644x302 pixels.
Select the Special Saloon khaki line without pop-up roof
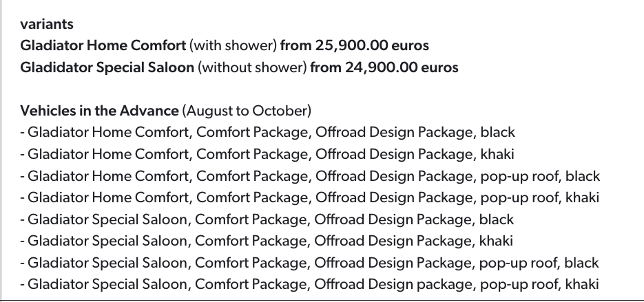pos(267,242)
